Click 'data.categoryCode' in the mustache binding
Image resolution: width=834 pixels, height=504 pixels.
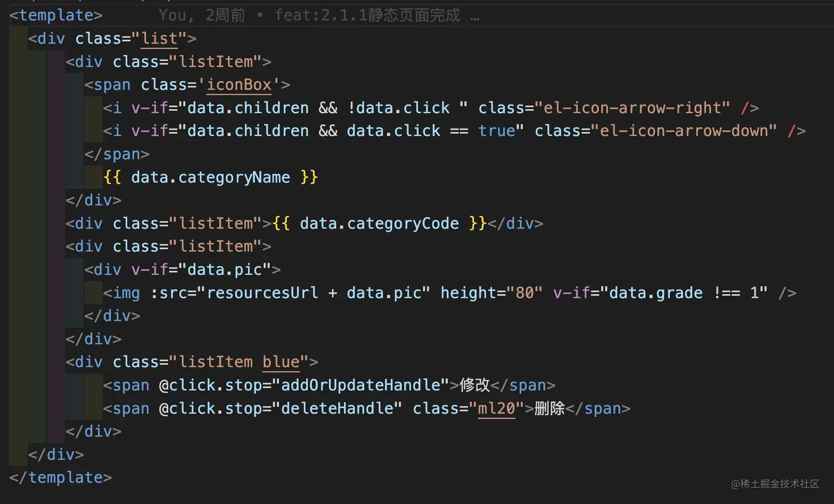pyautogui.click(x=379, y=223)
